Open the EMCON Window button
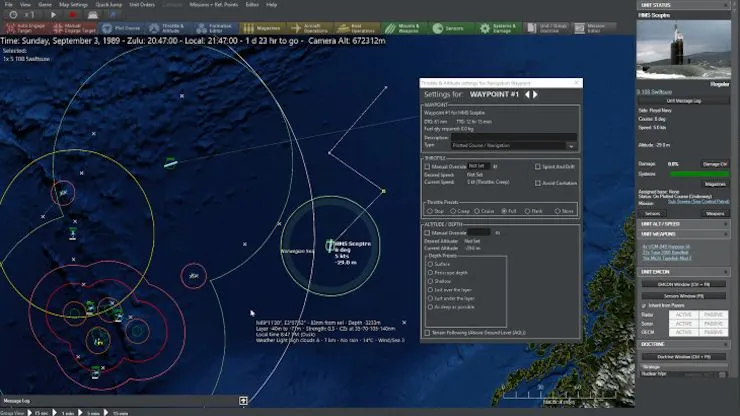Image resolution: width=740 pixels, height=416 pixels. tap(683, 284)
